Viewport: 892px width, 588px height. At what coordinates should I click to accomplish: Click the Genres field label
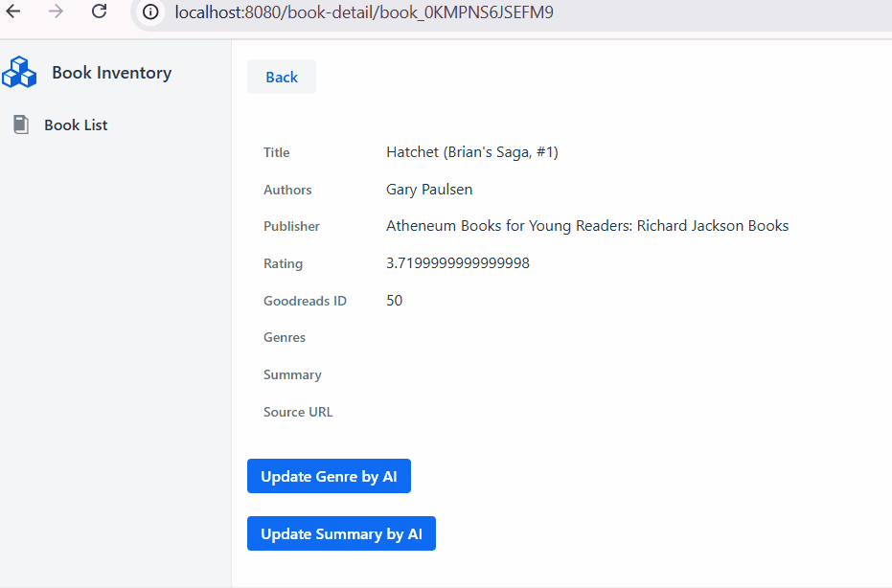285,337
